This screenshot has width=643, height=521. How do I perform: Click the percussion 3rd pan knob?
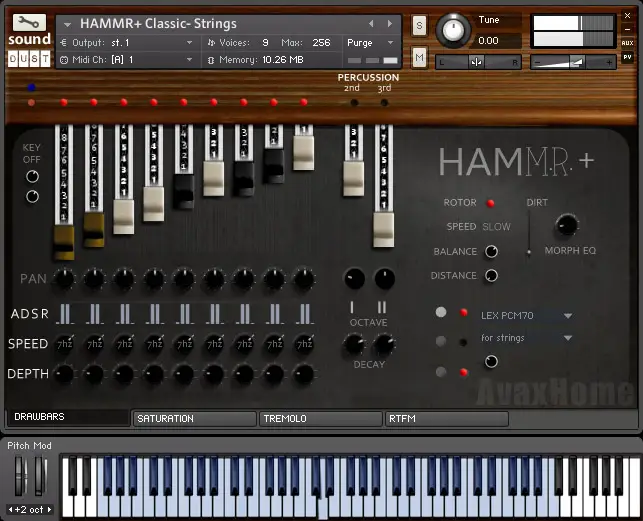coord(385,279)
